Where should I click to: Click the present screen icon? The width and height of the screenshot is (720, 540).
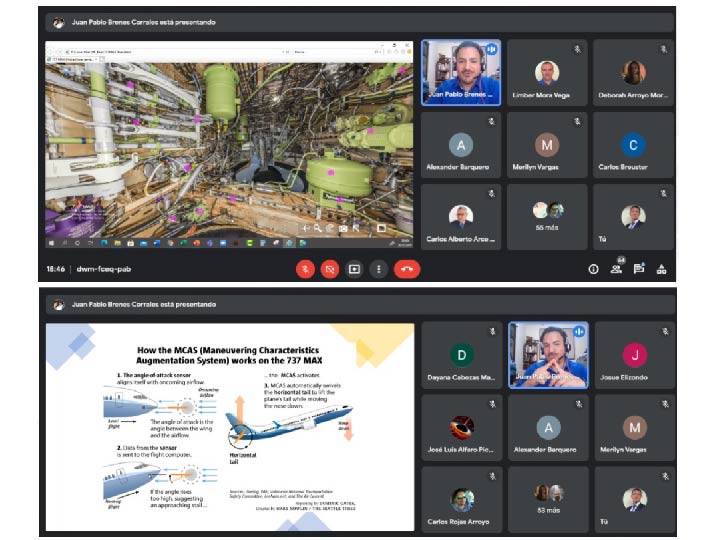[x=354, y=269]
